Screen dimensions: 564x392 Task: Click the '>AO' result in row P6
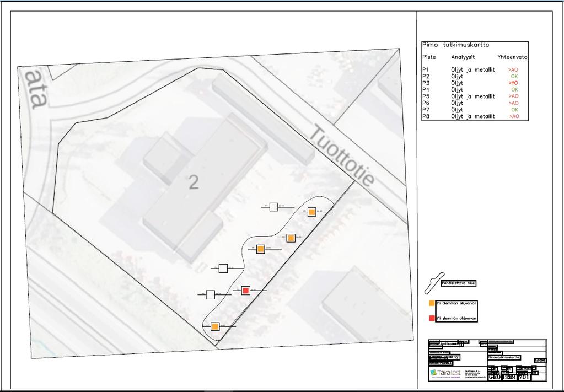pyautogui.click(x=513, y=103)
